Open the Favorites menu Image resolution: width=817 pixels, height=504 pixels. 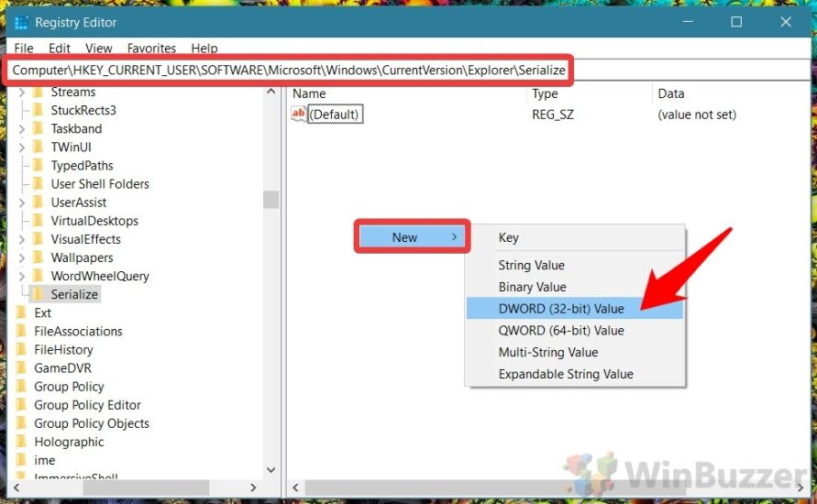[151, 49]
